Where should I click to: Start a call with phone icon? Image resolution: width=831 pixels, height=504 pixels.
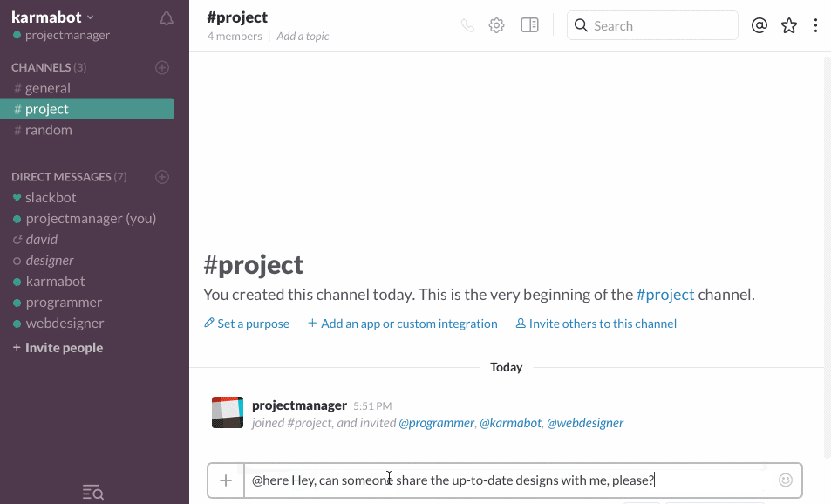(x=468, y=25)
